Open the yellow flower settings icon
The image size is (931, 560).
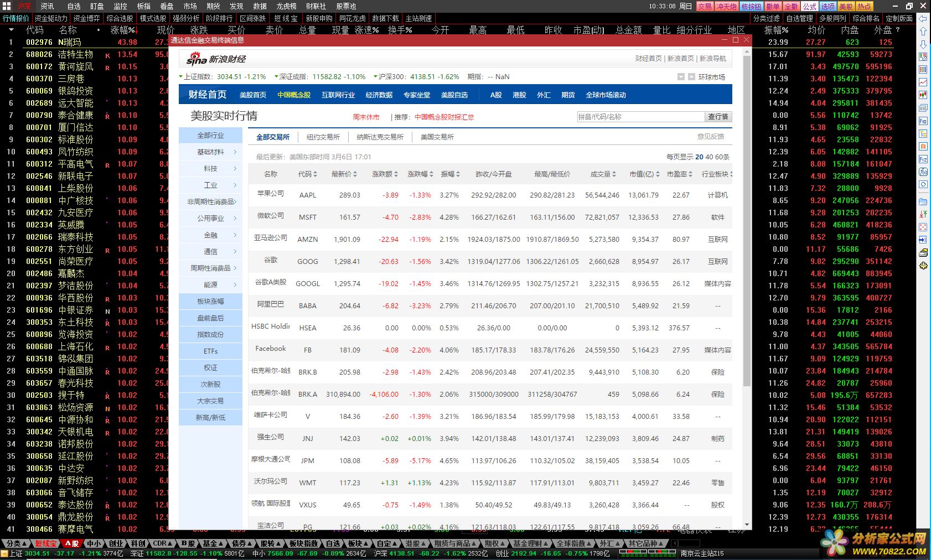click(x=923, y=266)
